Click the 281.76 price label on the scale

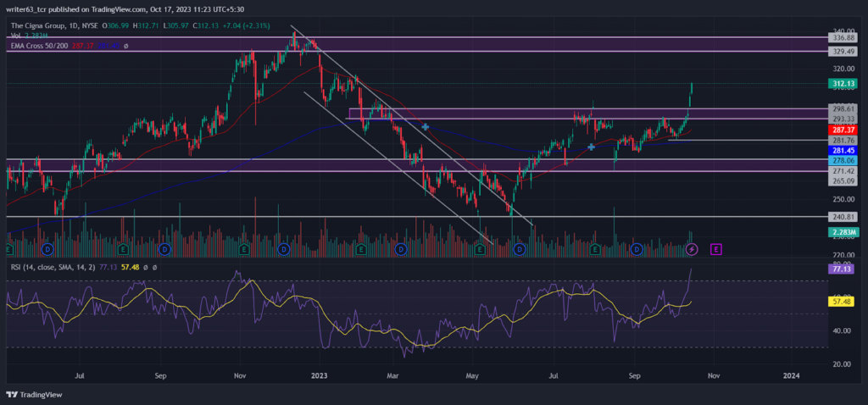coord(842,140)
